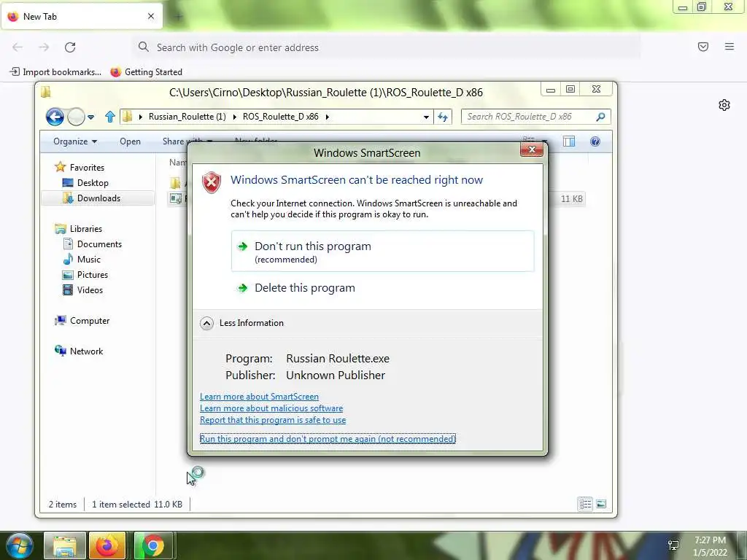Choose Delete this program
747x560 pixels.
click(382, 288)
